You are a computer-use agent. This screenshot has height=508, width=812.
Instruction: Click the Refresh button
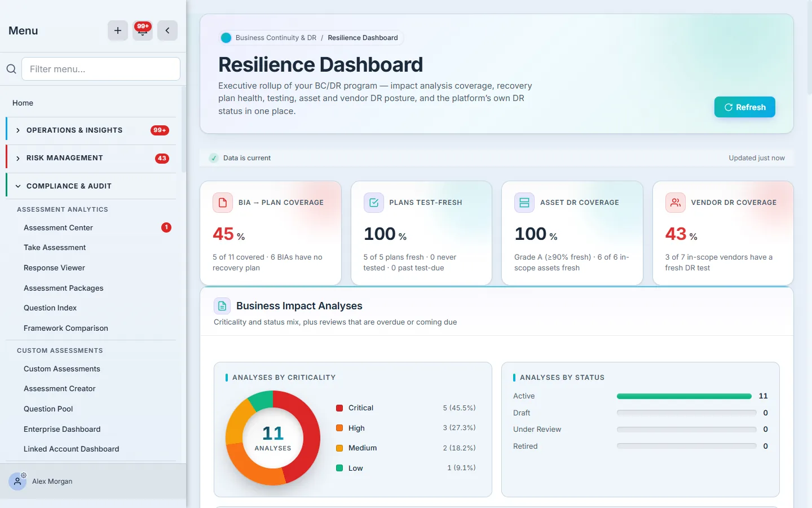(744, 107)
